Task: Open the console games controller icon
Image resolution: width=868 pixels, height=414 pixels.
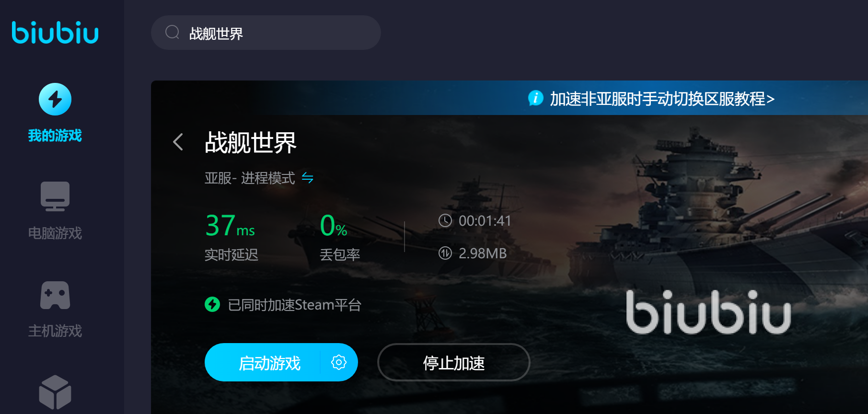Action: pos(55,295)
